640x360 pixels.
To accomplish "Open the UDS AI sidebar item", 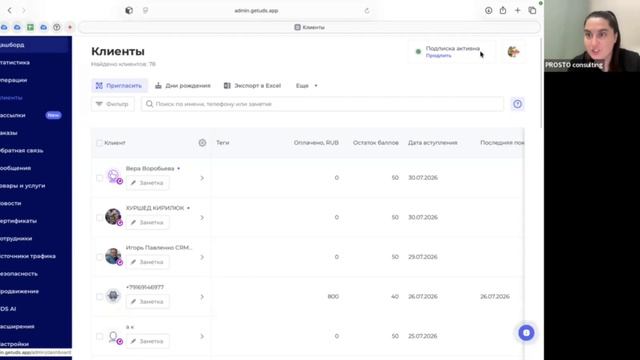I will (35, 309).
